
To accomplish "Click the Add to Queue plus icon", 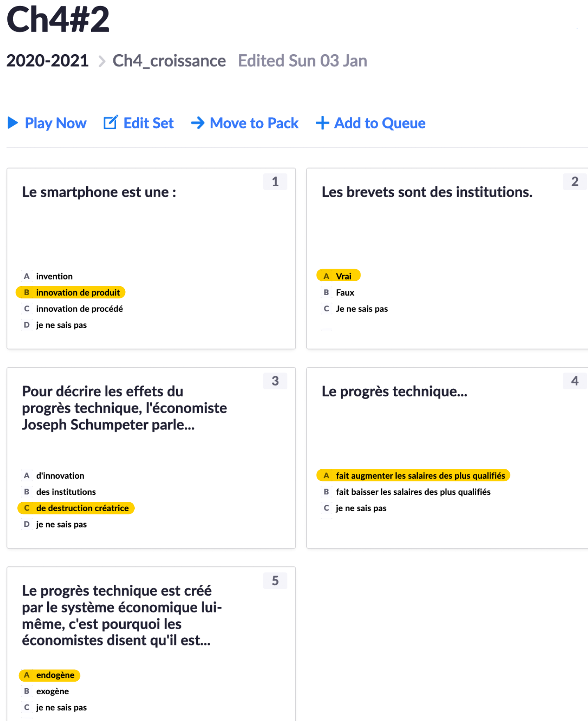I will 322,123.
